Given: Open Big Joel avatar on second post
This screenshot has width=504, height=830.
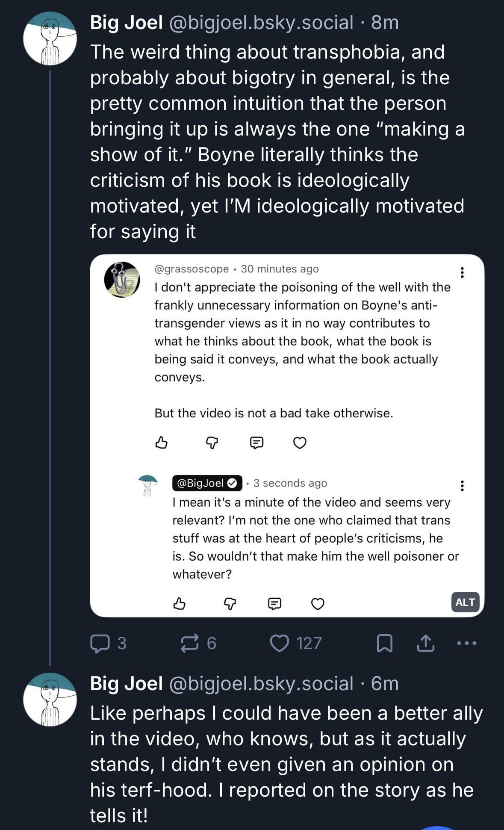Looking at the screenshot, I should (50, 700).
